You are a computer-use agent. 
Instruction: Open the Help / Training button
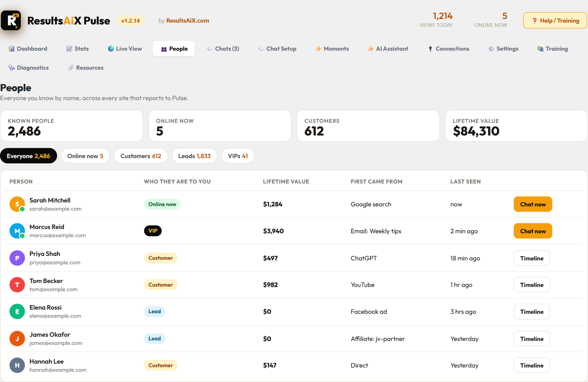click(x=555, y=21)
